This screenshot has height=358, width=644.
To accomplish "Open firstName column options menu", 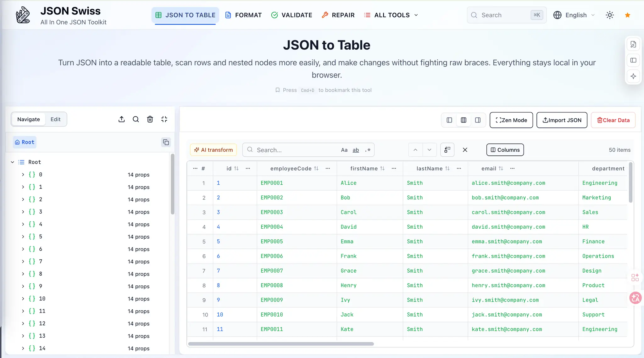I will [x=394, y=169].
